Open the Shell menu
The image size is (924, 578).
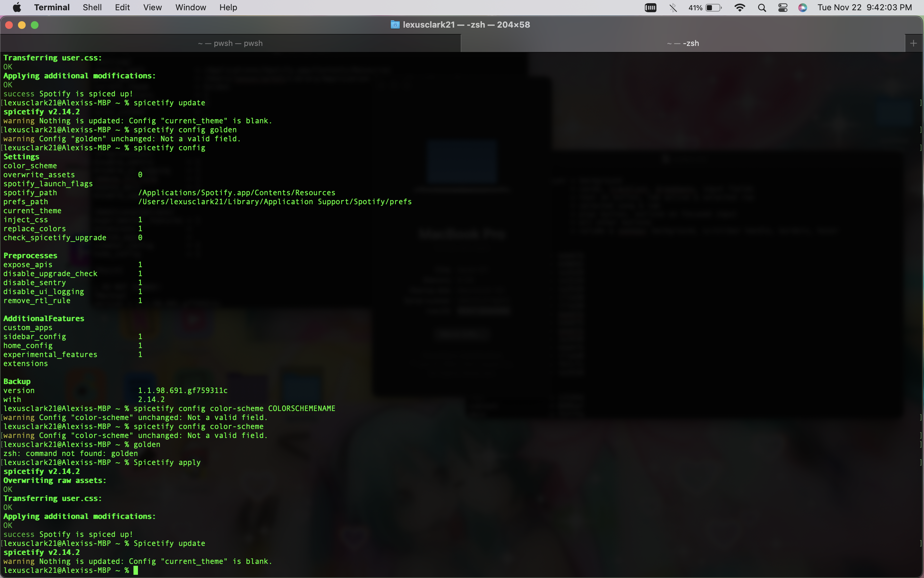92,7
